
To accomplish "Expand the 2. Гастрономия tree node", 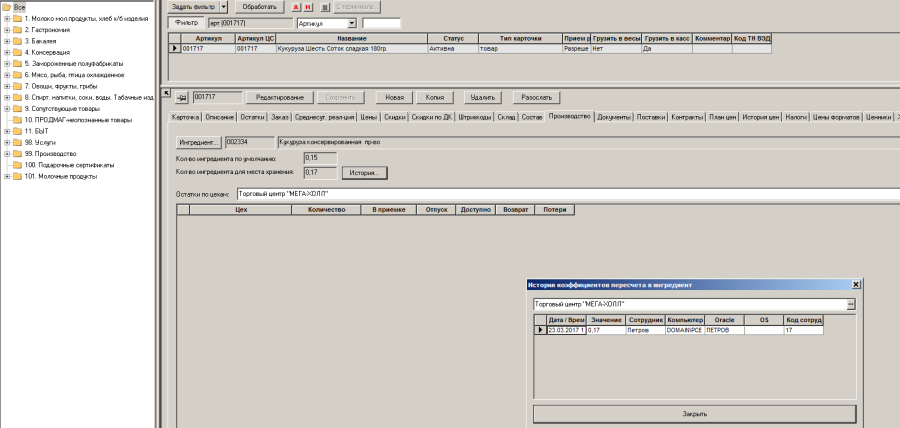I will coord(6,30).
